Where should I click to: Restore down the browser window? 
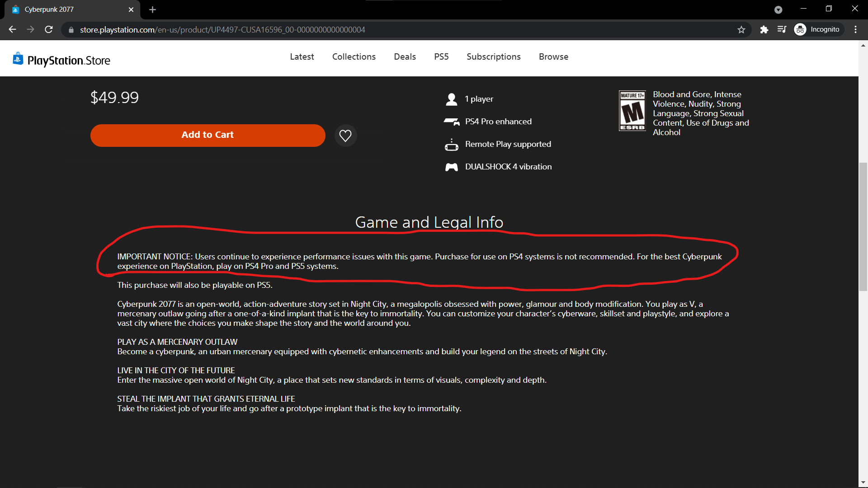(x=829, y=9)
